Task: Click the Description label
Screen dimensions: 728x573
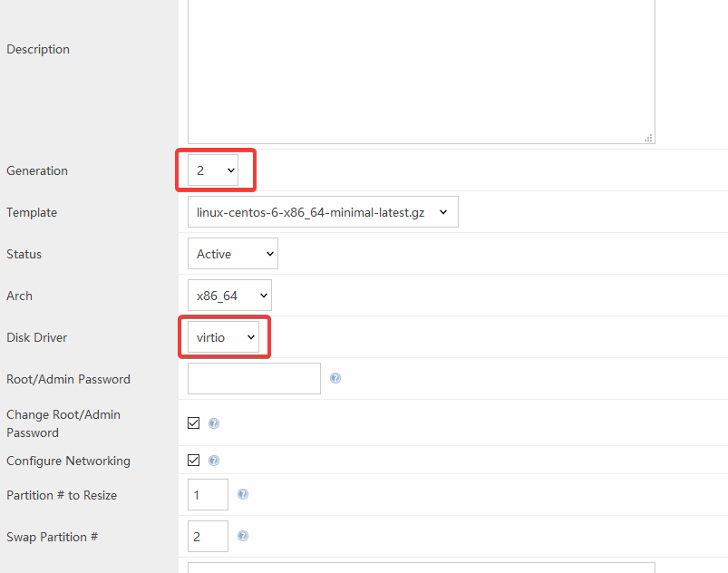Action: (x=38, y=49)
